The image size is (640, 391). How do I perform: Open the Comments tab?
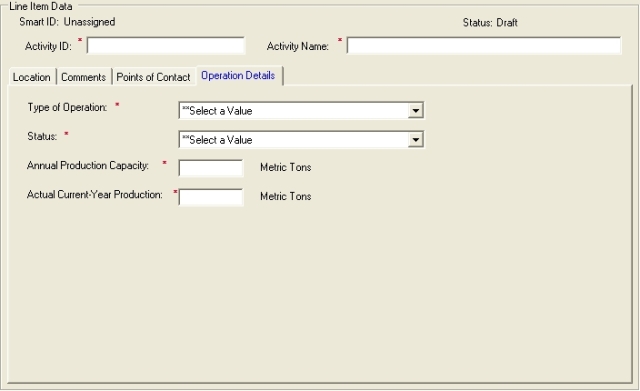pos(84,77)
